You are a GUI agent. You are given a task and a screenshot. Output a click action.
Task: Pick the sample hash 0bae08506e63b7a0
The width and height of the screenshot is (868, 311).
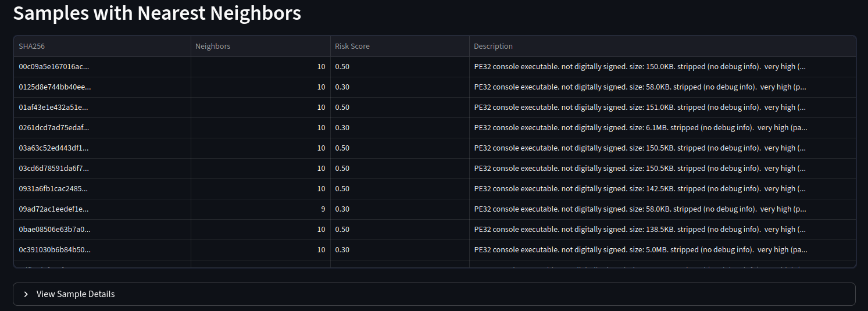(55, 230)
